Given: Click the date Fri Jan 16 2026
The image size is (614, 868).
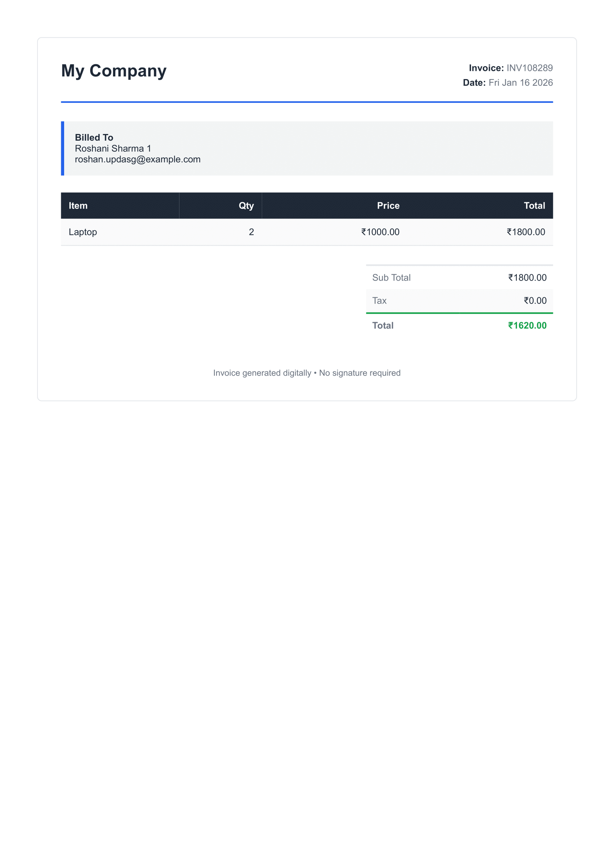Looking at the screenshot, I should 520,83.
